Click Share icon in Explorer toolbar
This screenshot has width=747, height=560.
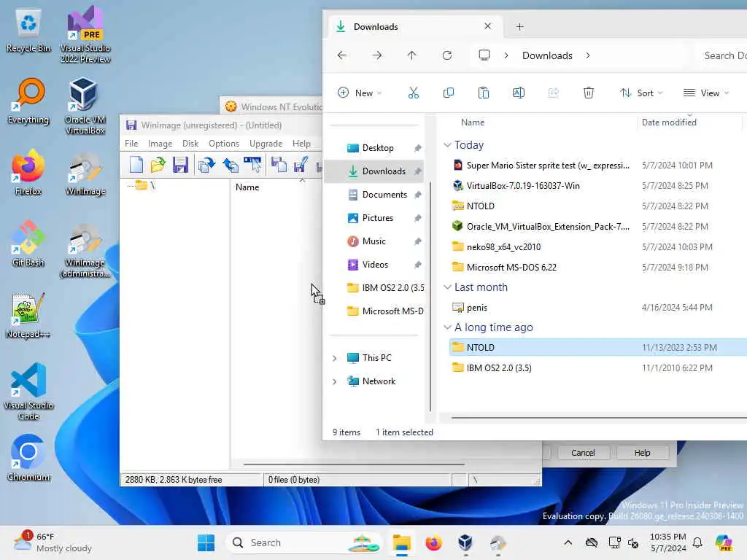tap(553, 93)
